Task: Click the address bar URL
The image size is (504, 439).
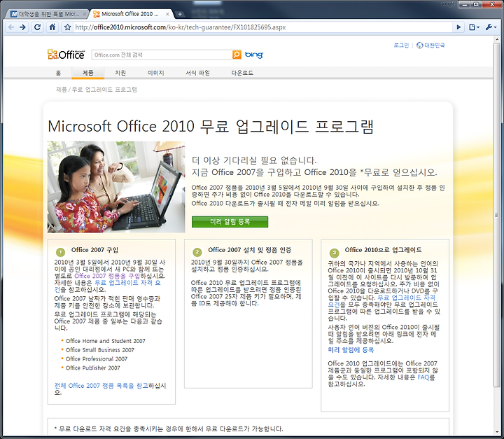Action: (x=181, y=27)
